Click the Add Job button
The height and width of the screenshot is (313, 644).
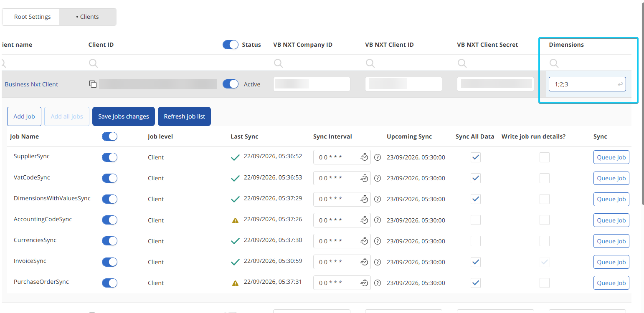point(24,116)
